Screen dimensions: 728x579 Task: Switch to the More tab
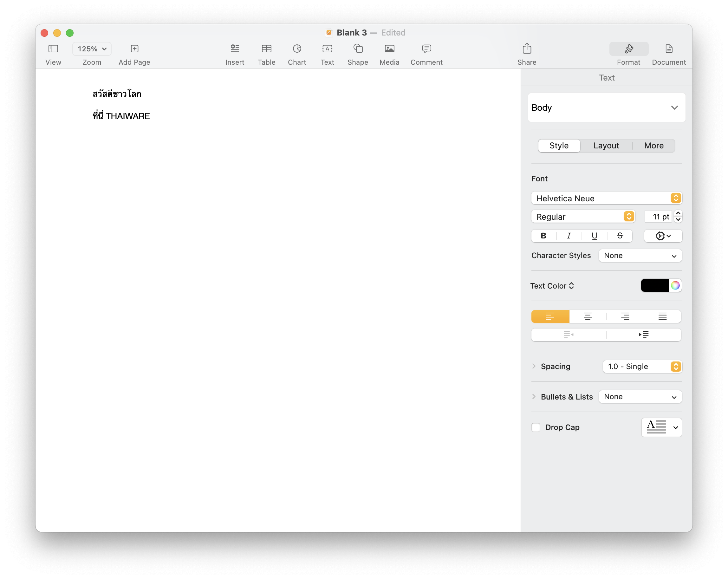654,146
